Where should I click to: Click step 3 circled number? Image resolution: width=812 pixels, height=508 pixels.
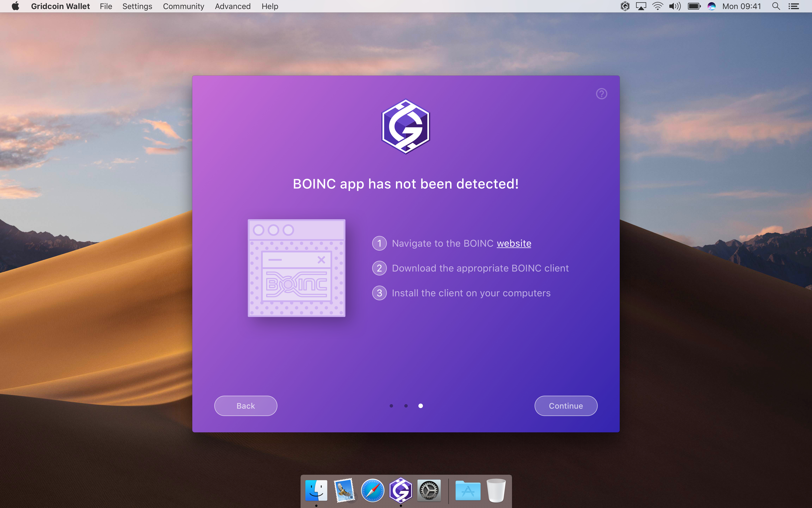379,293
